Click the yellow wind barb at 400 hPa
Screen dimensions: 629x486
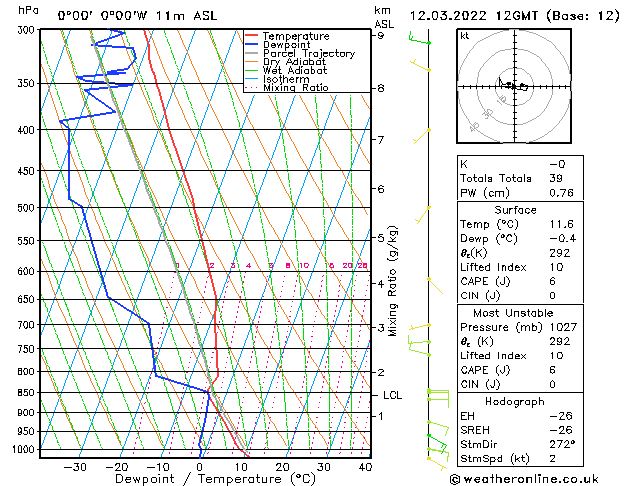pyautogui.click(x=422, y=136)
